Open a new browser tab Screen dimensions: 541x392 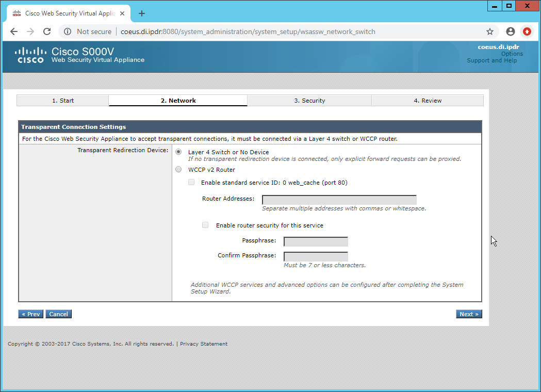141,13
